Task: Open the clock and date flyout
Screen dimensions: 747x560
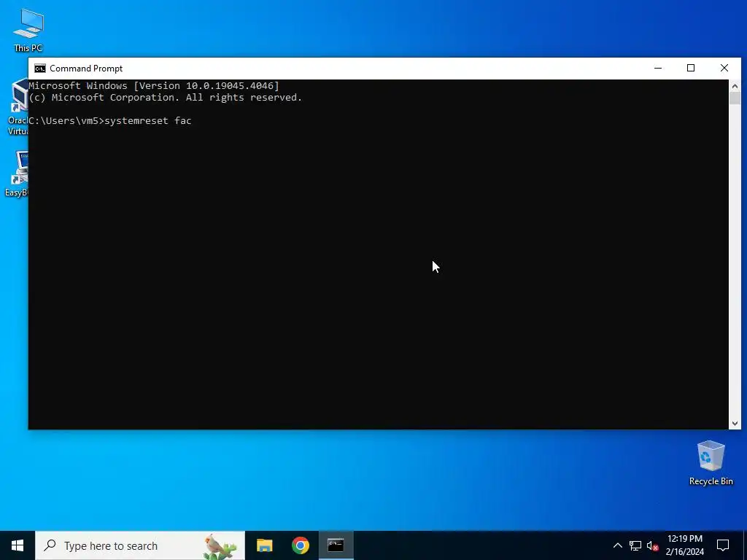Action: pyautogui.click(x=684, y=545)
